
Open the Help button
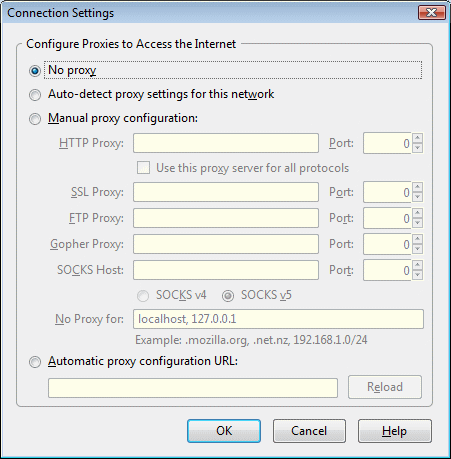coord(395,431)
